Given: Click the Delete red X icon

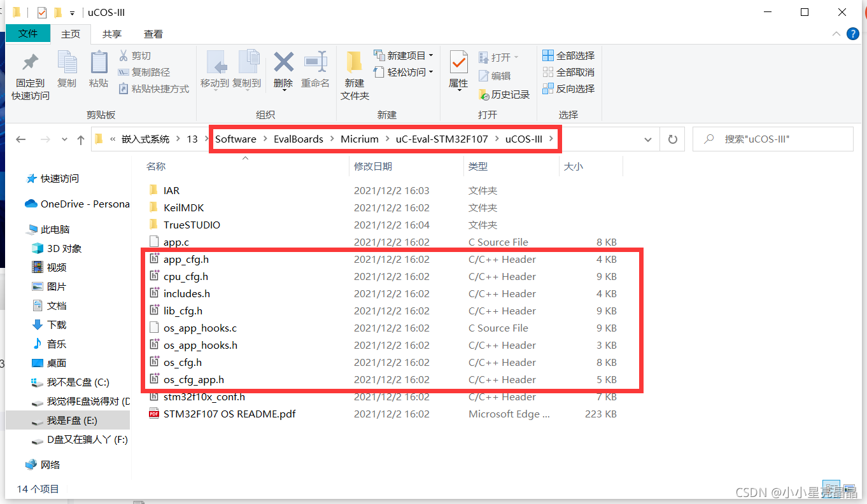Looking at the screenshot, I should [x=283, y=62].
